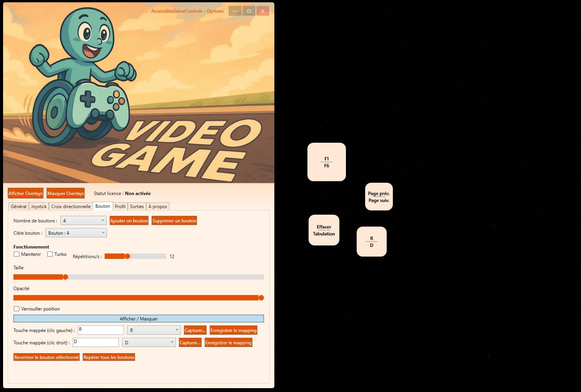
Task: Click the Opacité slider handle
Action: [x=261, y=298]
